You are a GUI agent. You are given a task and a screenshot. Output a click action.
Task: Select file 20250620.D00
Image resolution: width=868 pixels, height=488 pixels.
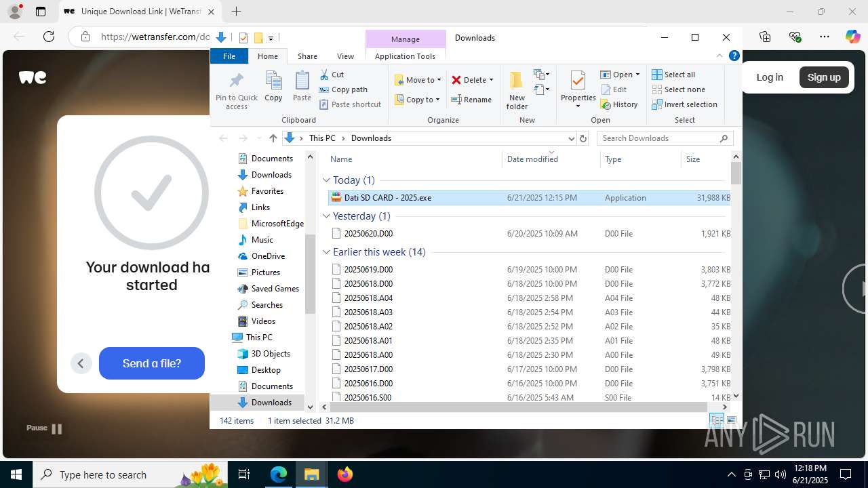[x=529, y=234]
